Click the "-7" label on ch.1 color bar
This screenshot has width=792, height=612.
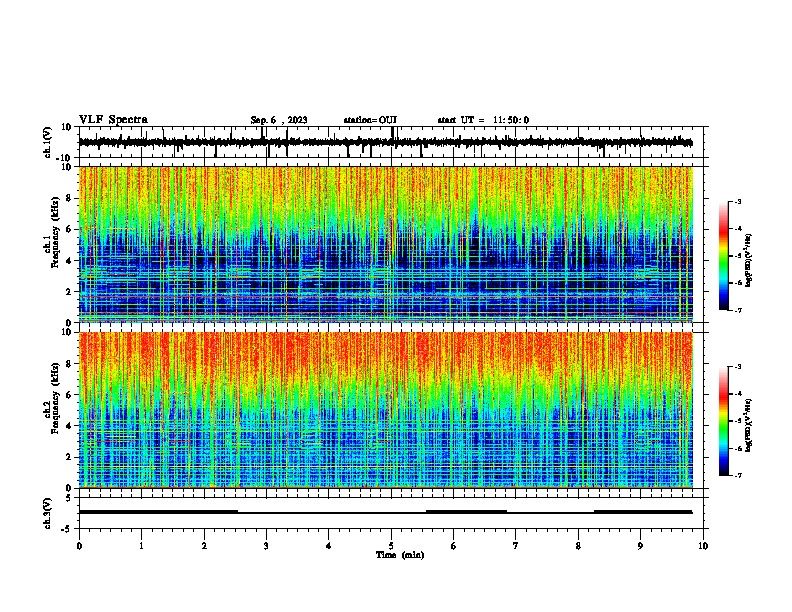pos(738,310)
